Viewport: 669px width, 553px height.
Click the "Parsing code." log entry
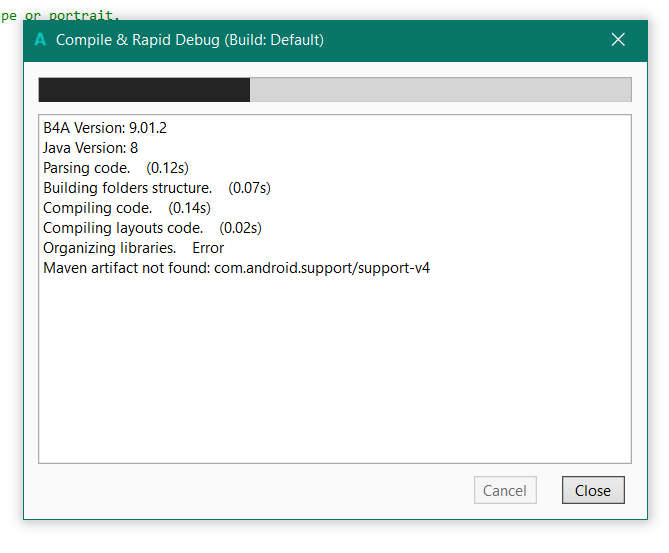pos(87,168)
